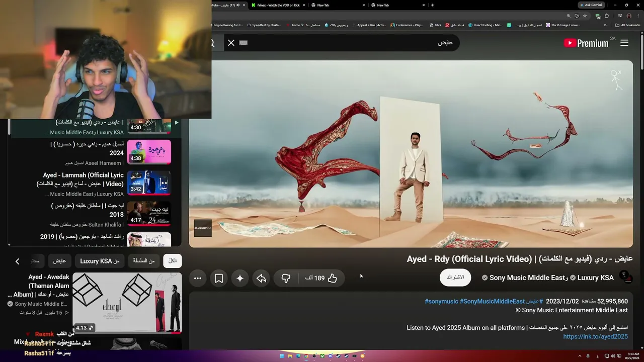Click the Rashed AlMajid 2019 playlist title
The width and height of the screenshot is (644, 362).
tap(82, 236)
